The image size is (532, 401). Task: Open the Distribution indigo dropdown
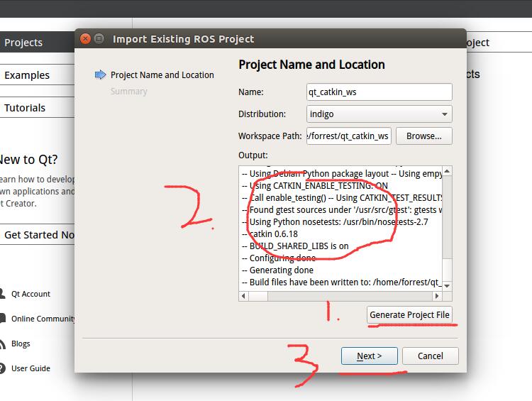(379, 114)
